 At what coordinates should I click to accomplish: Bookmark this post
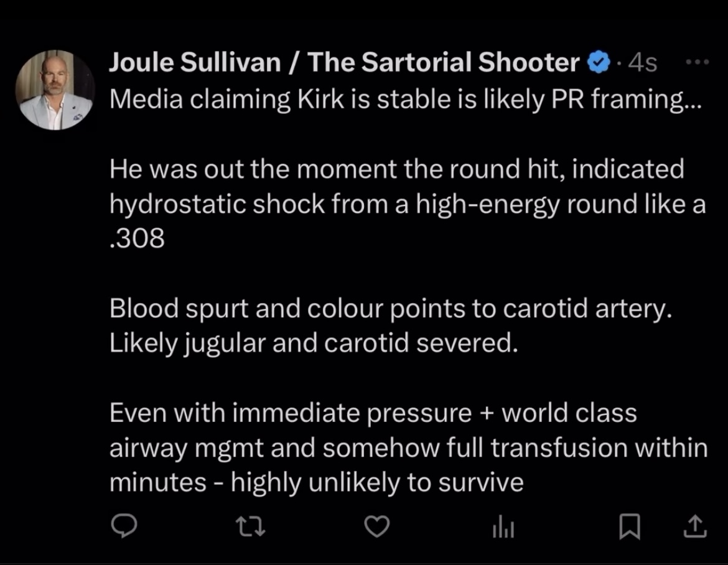point(630,526)
